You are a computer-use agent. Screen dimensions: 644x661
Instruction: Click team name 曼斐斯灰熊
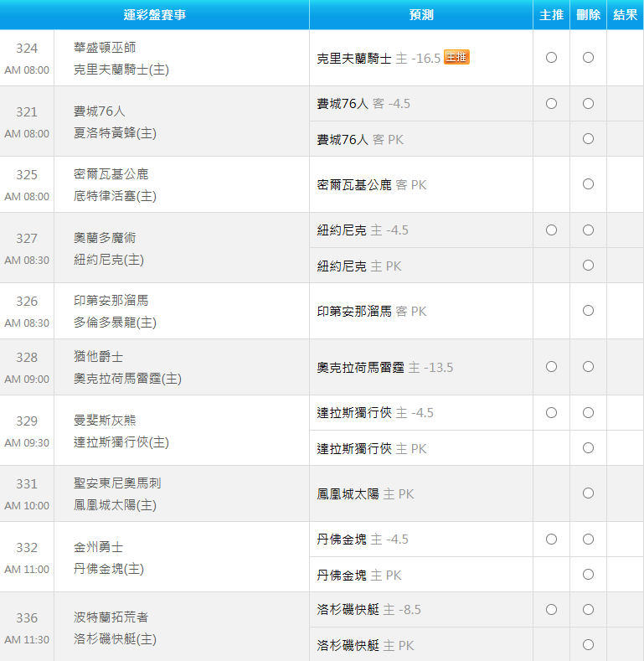(105, 421)
